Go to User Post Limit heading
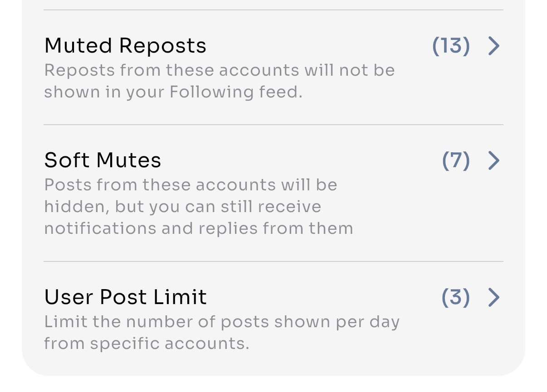 (x=125, y=297)
